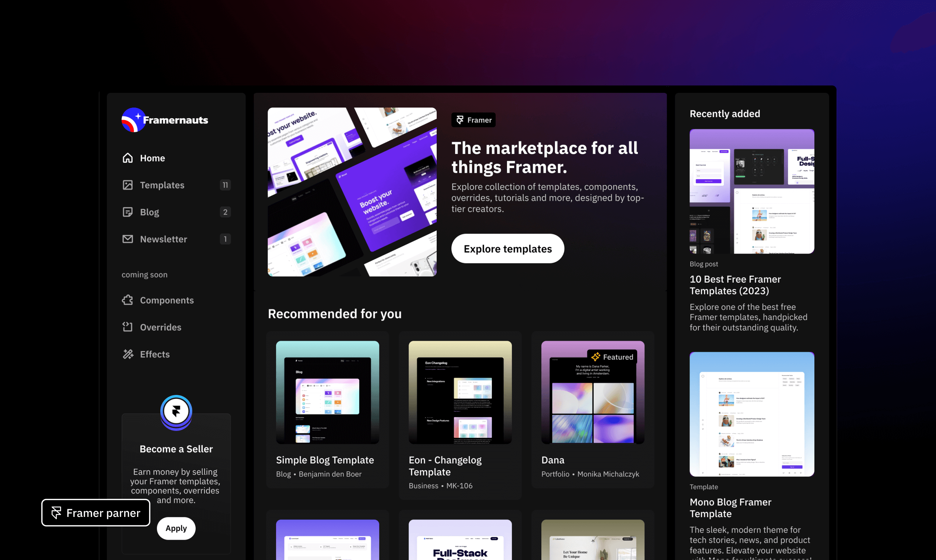Click the Featured sparkle icon on Dana
Image resolution: width=936 pixels, height=560 pixels.
coord(596,357)
